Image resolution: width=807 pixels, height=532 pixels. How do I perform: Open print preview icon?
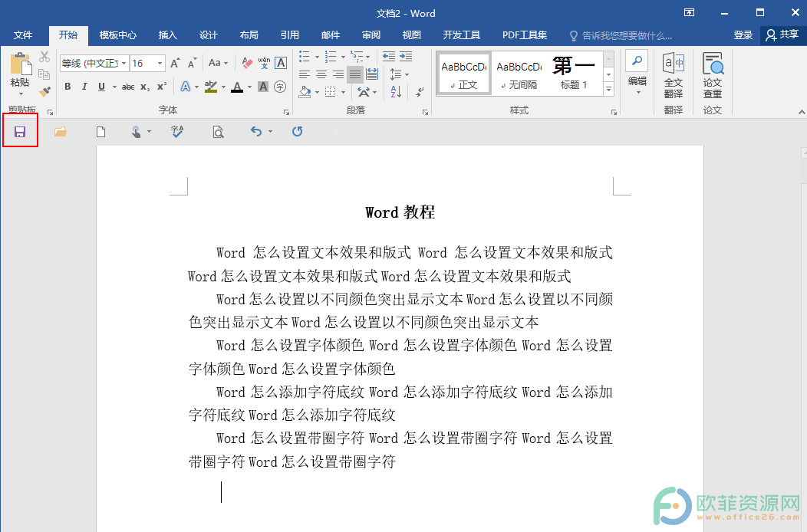pos(218,132)
